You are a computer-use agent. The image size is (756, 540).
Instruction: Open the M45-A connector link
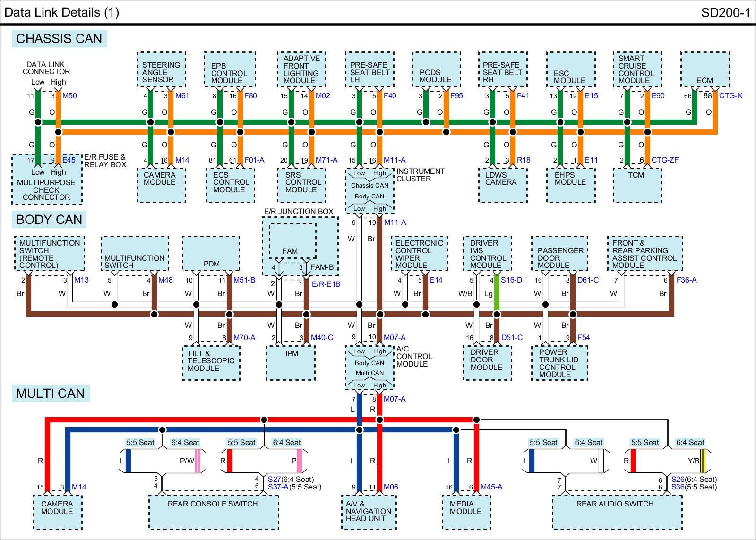(491, 487)
